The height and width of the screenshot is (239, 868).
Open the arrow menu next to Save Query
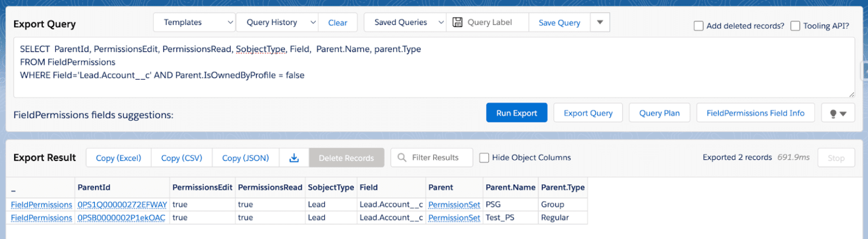(x=600, y=23)
